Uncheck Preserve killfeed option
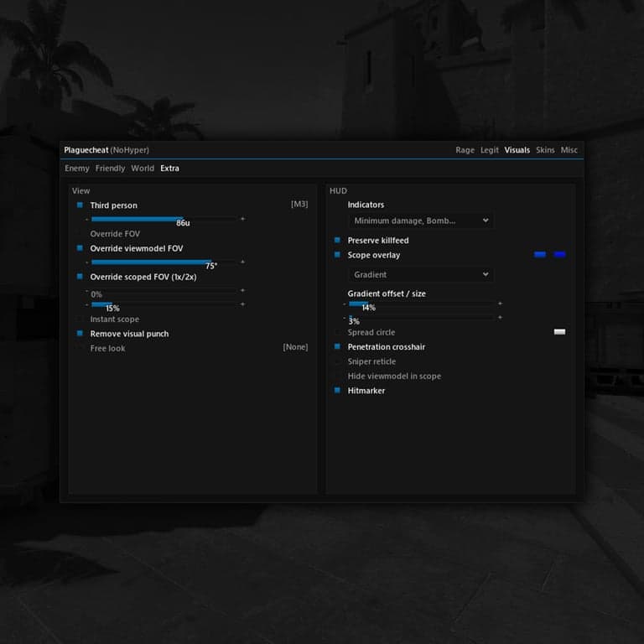 coord(337,240)
